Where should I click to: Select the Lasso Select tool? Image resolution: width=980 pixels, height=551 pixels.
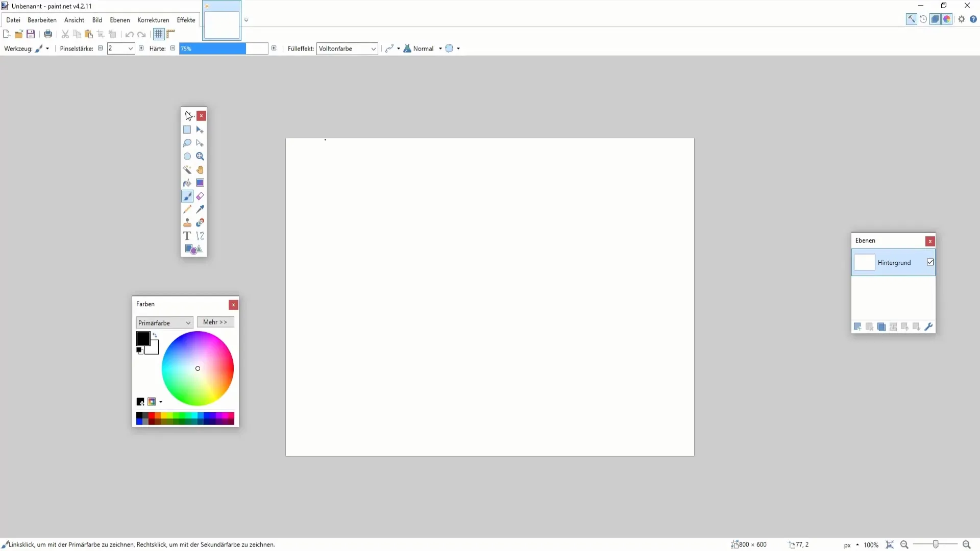click(x=187, y=143)
